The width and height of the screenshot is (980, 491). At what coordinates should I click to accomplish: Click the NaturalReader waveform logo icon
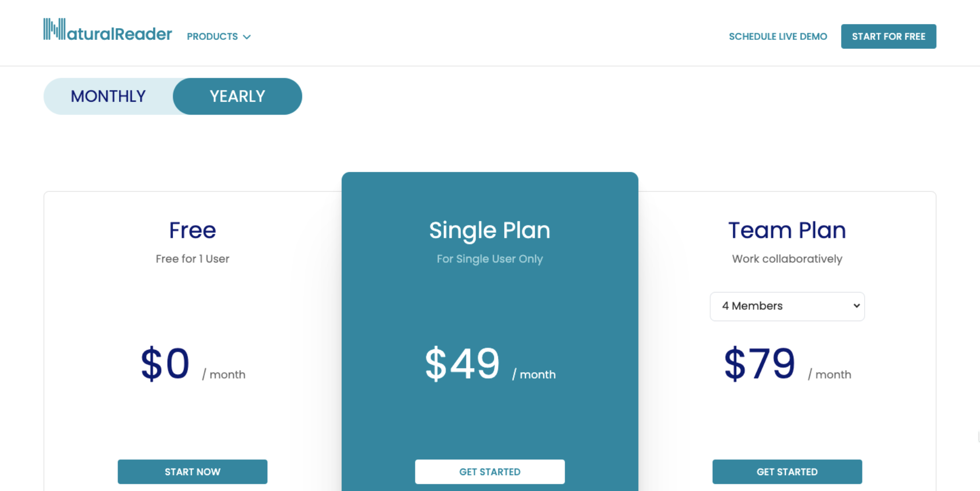coord(54,29)
